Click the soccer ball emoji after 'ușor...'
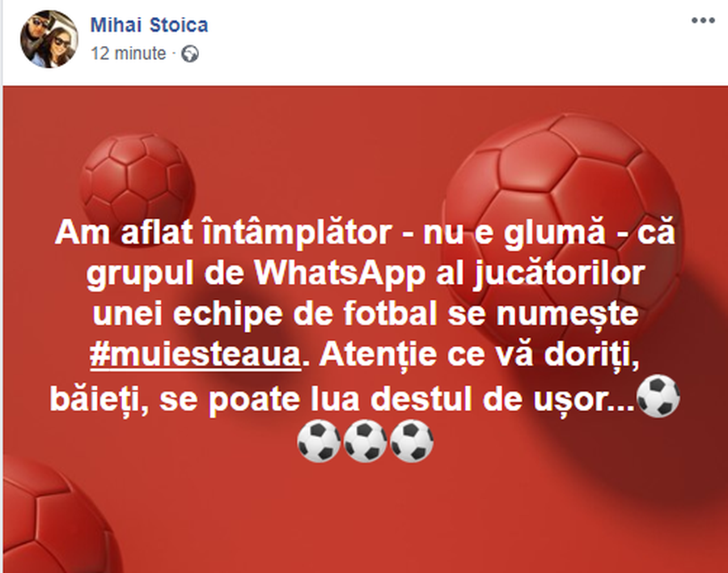The width and height of the screenshot is (728, 573). 658,397
